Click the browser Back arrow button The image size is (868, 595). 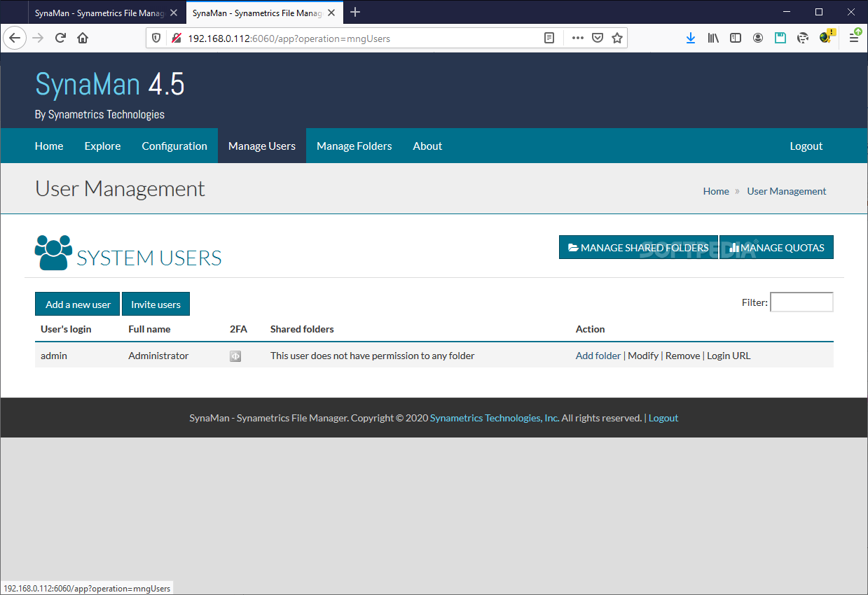pyautogui.click(x=15, y=38)
